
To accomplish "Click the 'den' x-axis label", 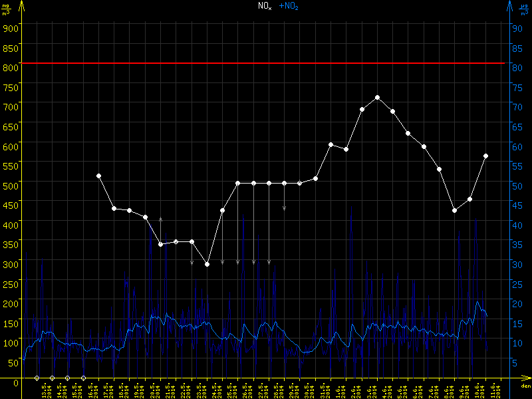I will click(525, 386).
